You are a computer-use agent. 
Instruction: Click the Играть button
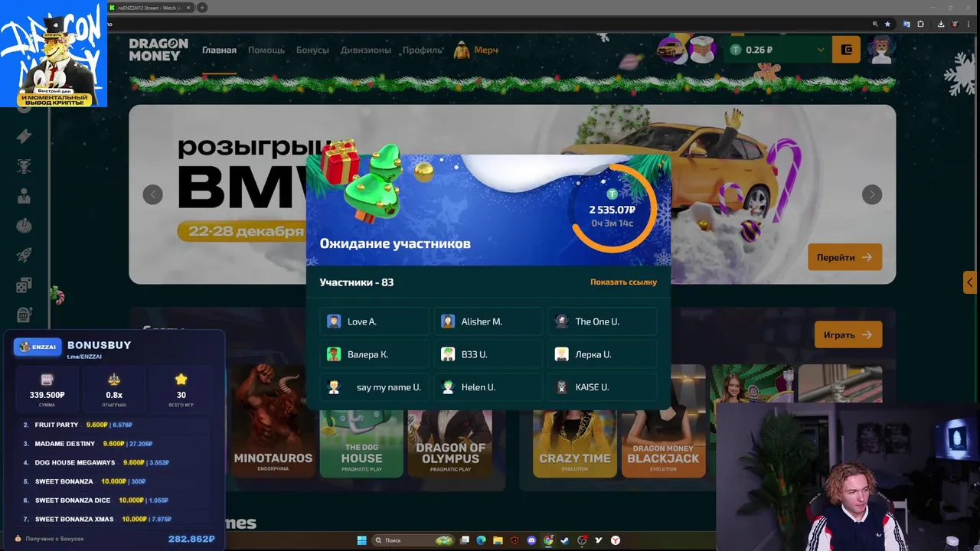point(848,334)
